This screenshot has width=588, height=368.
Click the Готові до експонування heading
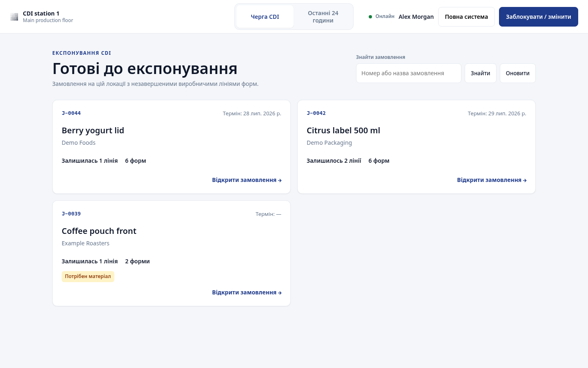(x=145, y=68)
